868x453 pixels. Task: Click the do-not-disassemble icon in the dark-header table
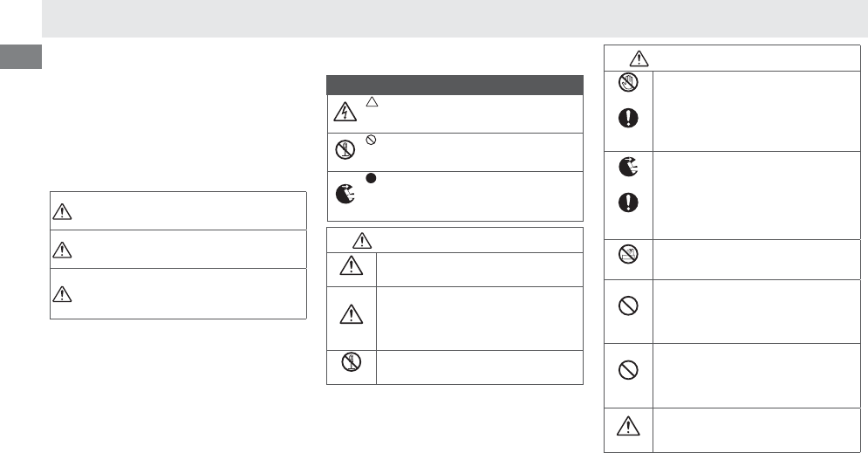click(345, 152)
